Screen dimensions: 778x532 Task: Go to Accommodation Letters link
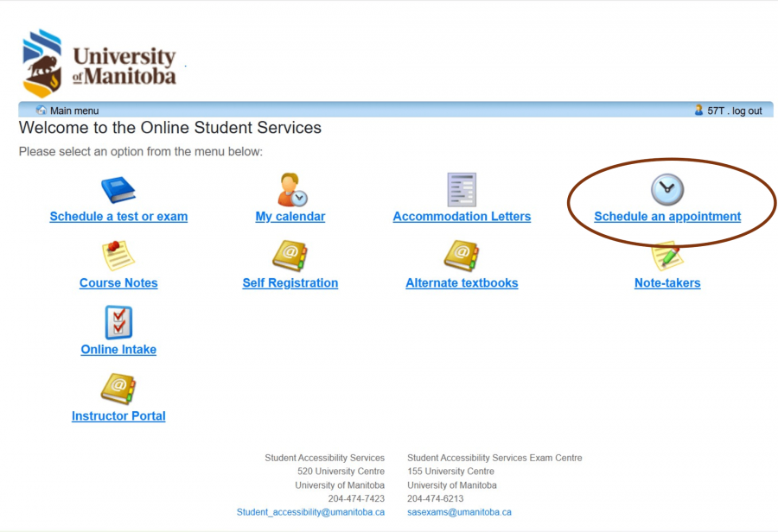coord(462,217)
